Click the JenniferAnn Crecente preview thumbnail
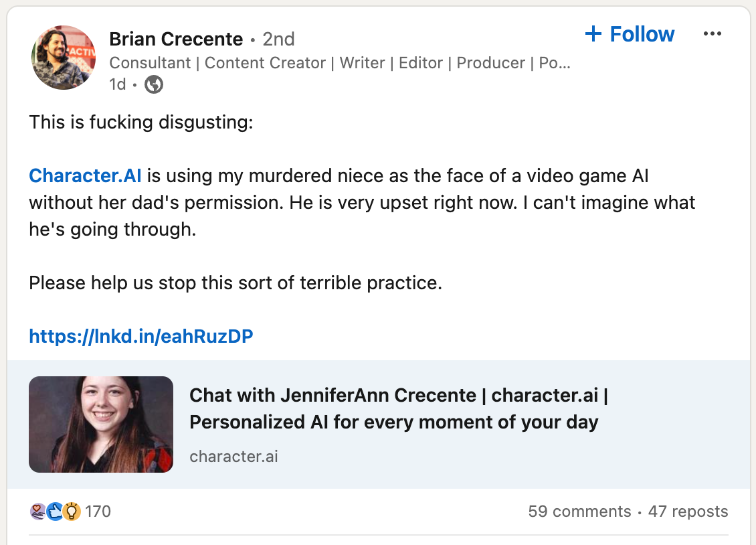756x545 pixels. 101,424
